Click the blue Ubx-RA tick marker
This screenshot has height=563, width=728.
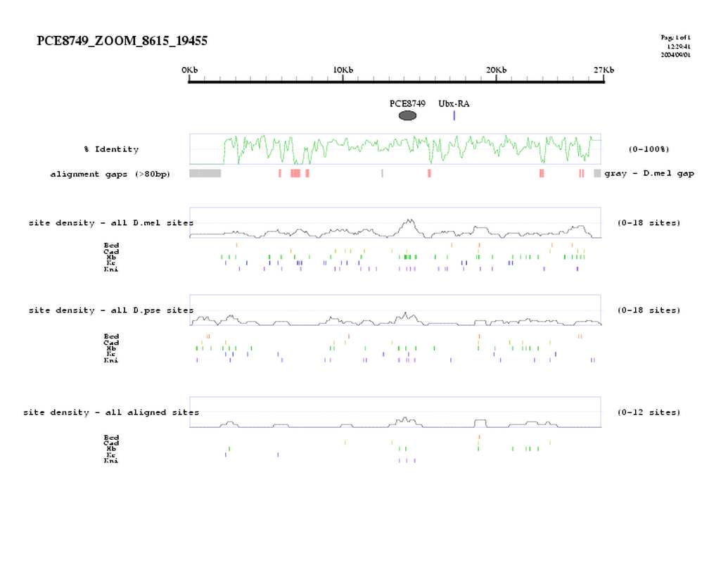[454, 115]
